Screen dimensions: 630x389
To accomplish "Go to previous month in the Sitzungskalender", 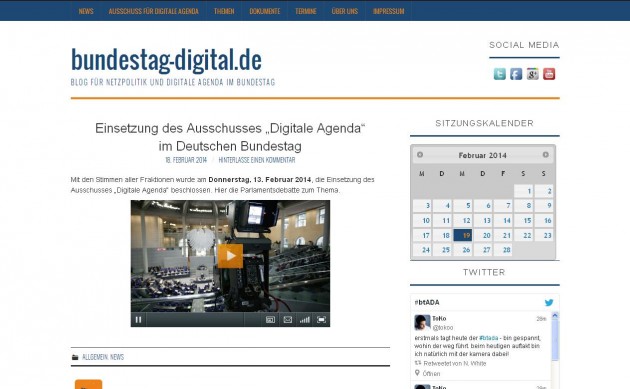I will (420, 155).
